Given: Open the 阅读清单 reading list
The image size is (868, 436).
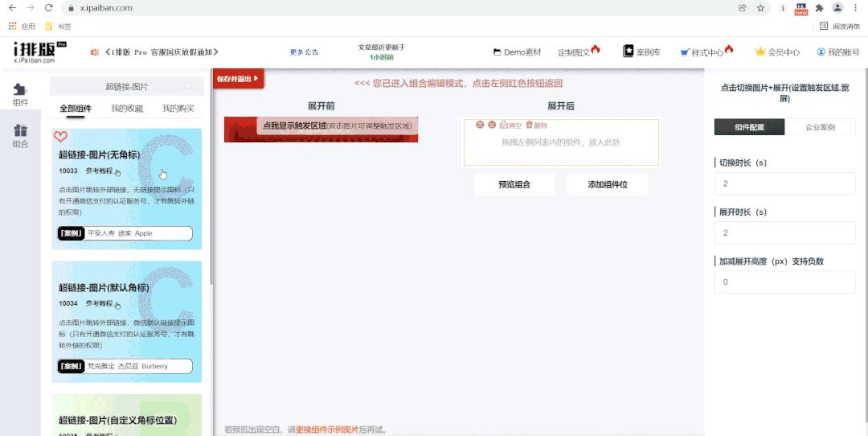Looking at the screenshot, I should click(840, 26).
